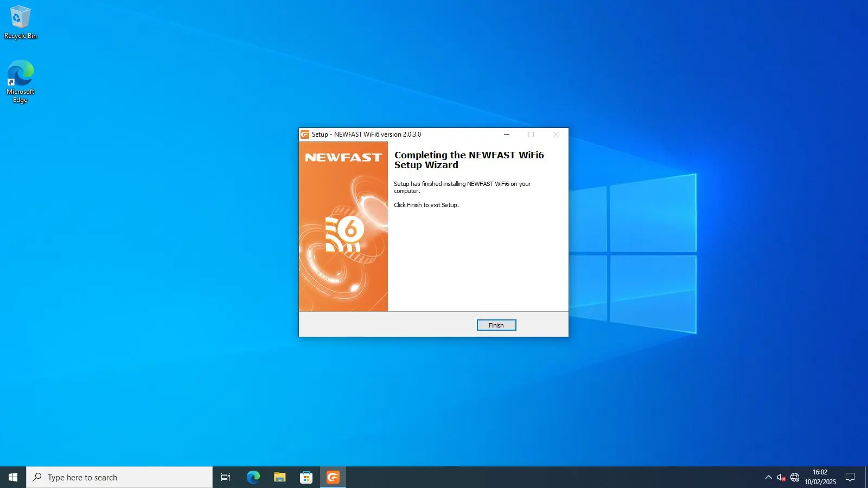The image size is (868, 488).
Task: Open File Explorer from the taskbar
Action: (279, 477)
